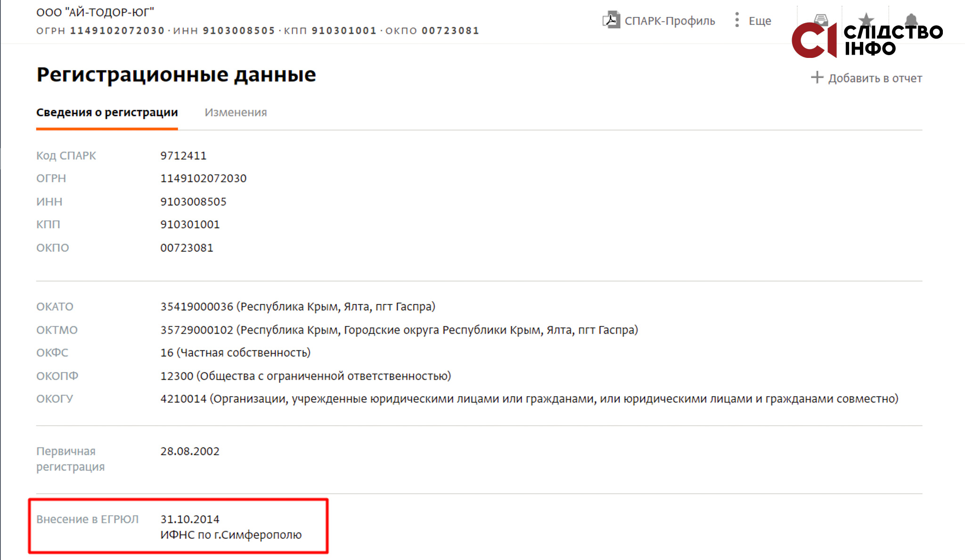Switch to the Изменения tab
965x560 pixels.
coord(236,113)
